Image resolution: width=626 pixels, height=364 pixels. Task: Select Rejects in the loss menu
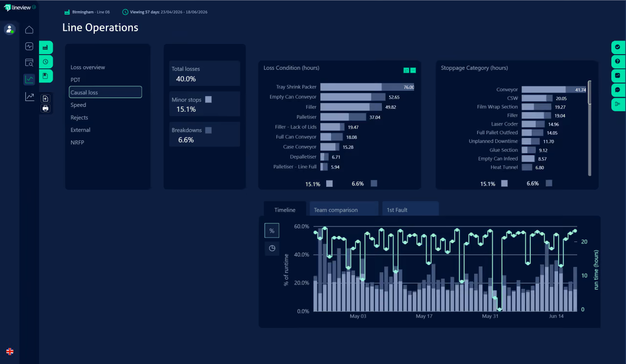79,118
